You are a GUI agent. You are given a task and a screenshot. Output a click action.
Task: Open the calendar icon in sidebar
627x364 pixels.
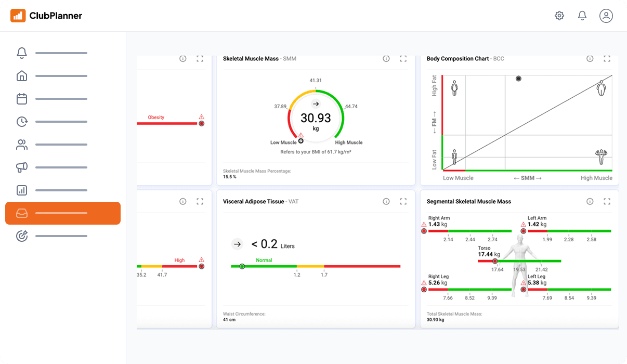point(22,99)
